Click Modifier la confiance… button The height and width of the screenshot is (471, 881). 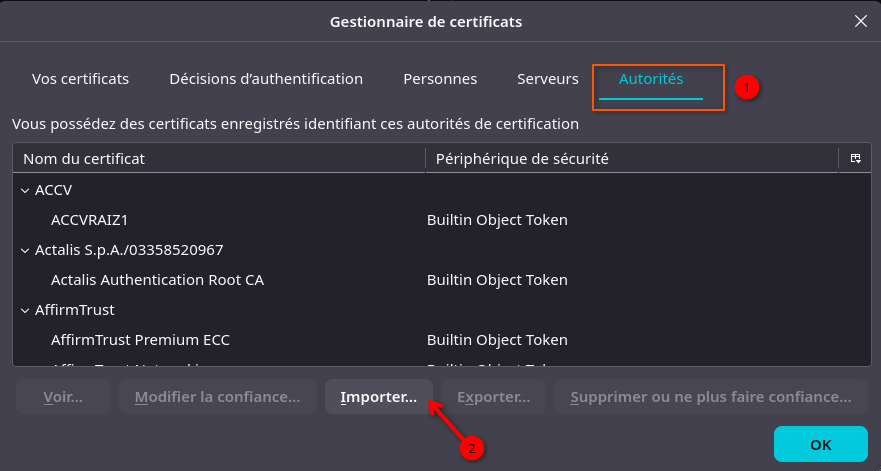click(x=217, y=397)
